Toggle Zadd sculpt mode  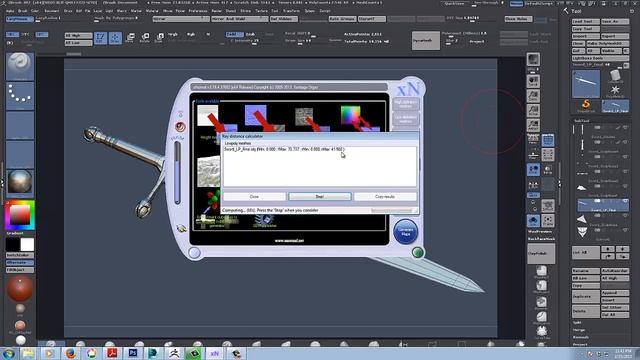pyautogui.click(x=234, y=34)
